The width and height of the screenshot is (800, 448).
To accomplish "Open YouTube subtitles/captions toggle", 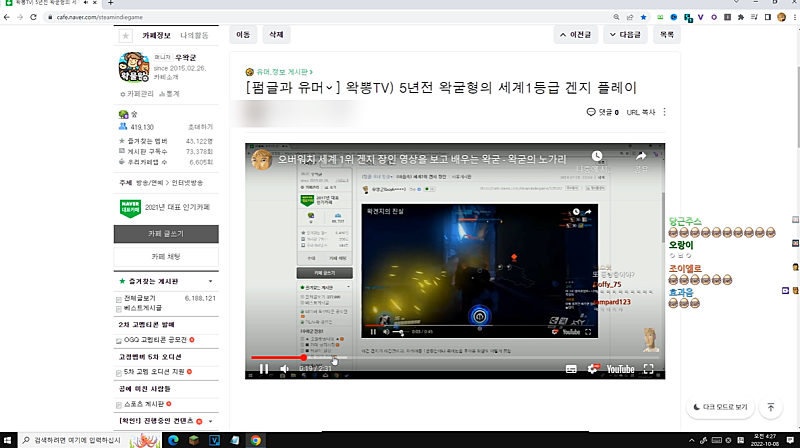I will [x=571, y=369].
